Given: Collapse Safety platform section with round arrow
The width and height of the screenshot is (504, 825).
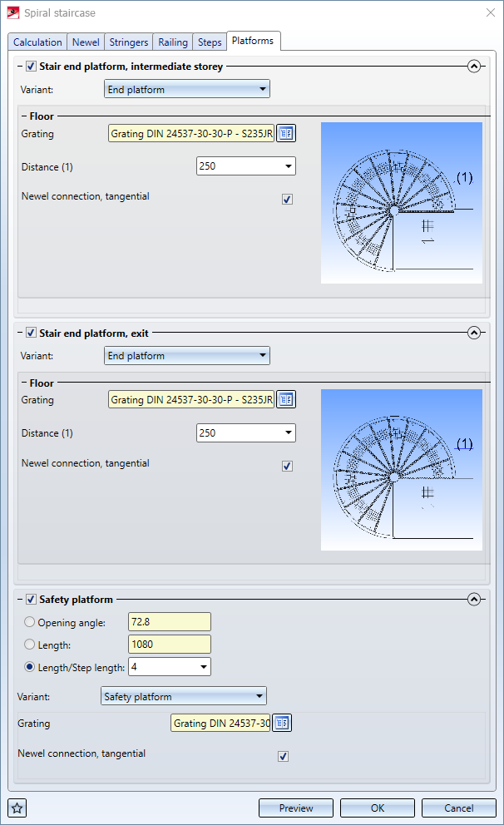Looking at the screenshot, I should [x=474, y=599].
